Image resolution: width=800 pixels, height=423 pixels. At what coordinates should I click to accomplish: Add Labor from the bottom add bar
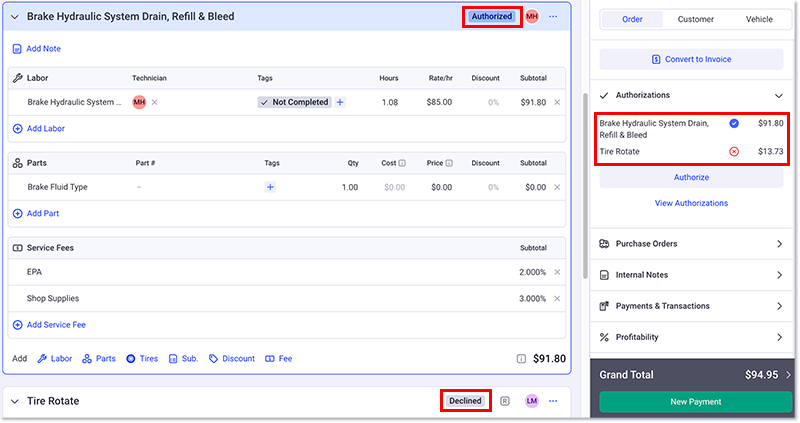[55, 359]
